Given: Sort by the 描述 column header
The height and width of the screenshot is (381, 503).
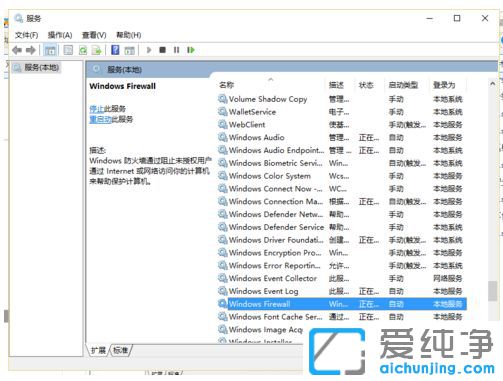Looking at the screenshot, I should point(336,85).
